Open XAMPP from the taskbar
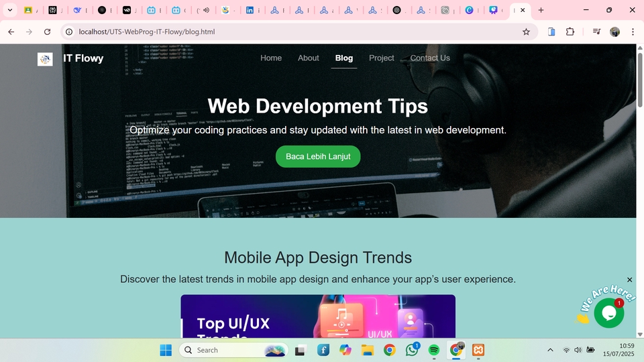Image resolution: width=644 pixels, height=362 pixels. click(x=478, y=350)
